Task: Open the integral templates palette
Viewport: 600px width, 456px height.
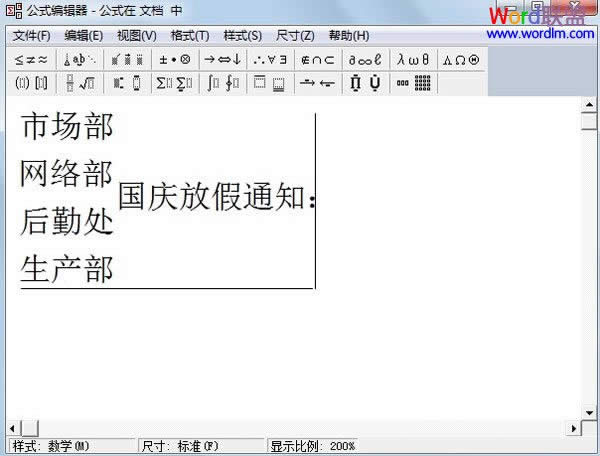Action: (x=222, y=83)
